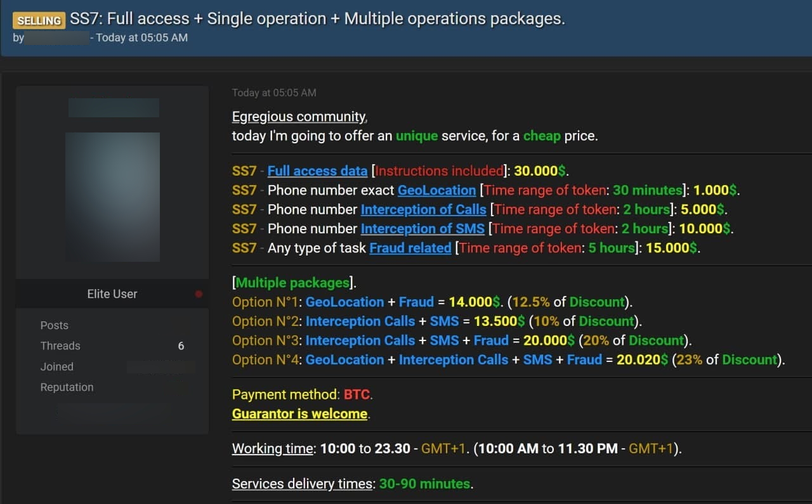The height and width of the screenshot is (504, 812).
Task: Click the yellow SELLING tag badge
Action: pos(39,20)
